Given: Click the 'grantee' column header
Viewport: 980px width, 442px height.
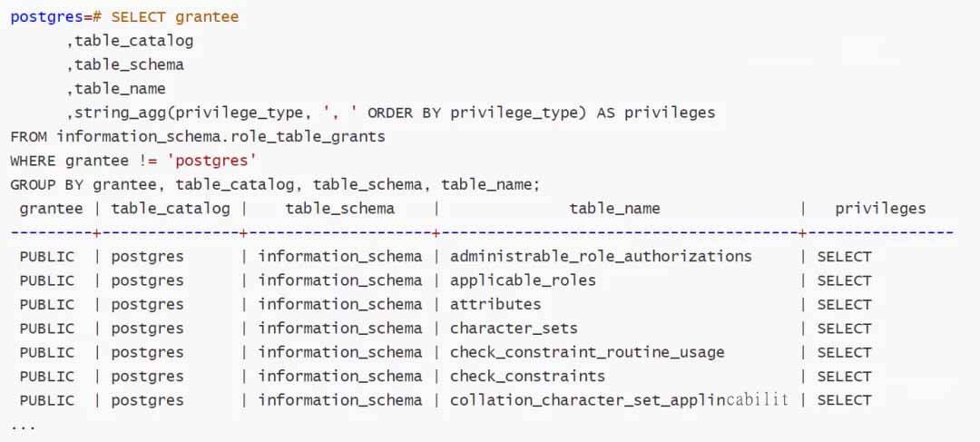Looking at the screenshot, I should [51, 209].
